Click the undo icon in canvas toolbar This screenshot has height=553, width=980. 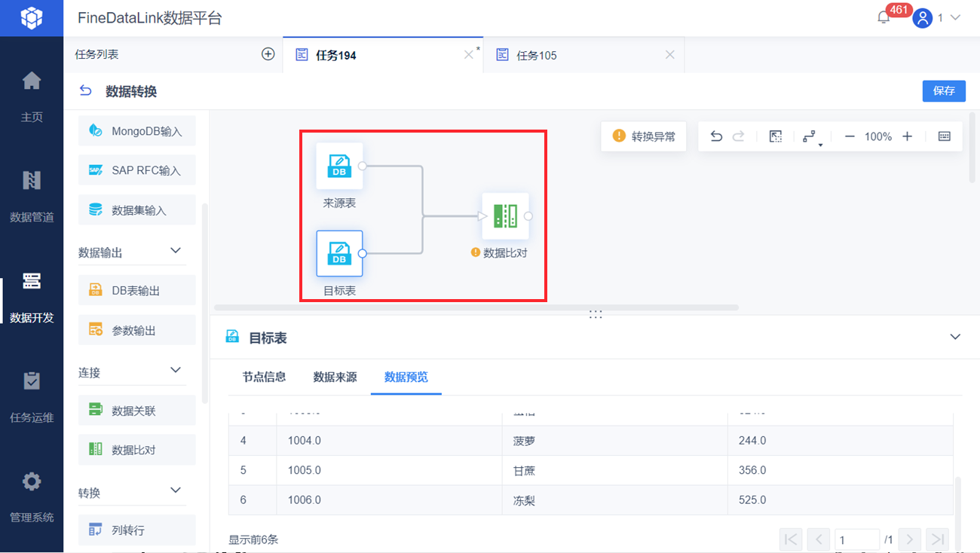tap(716, 136)
